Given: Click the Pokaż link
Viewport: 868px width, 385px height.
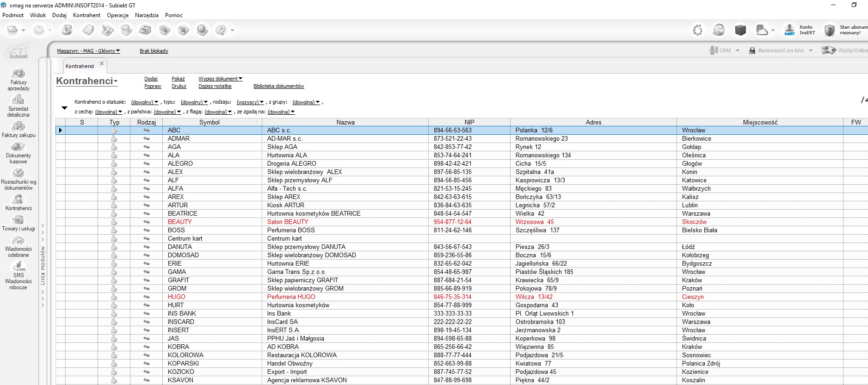Looking at the screenshot, I should coord(178,79).
